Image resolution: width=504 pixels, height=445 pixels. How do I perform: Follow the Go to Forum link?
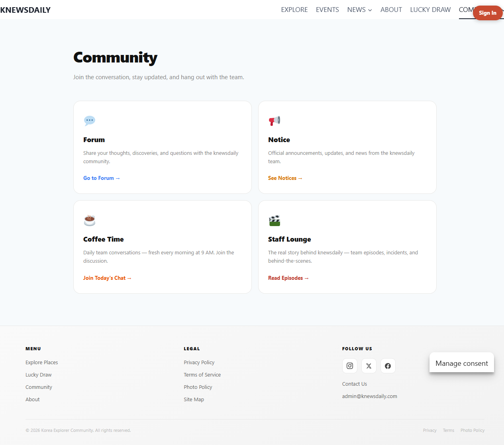[x=101, y=178]
